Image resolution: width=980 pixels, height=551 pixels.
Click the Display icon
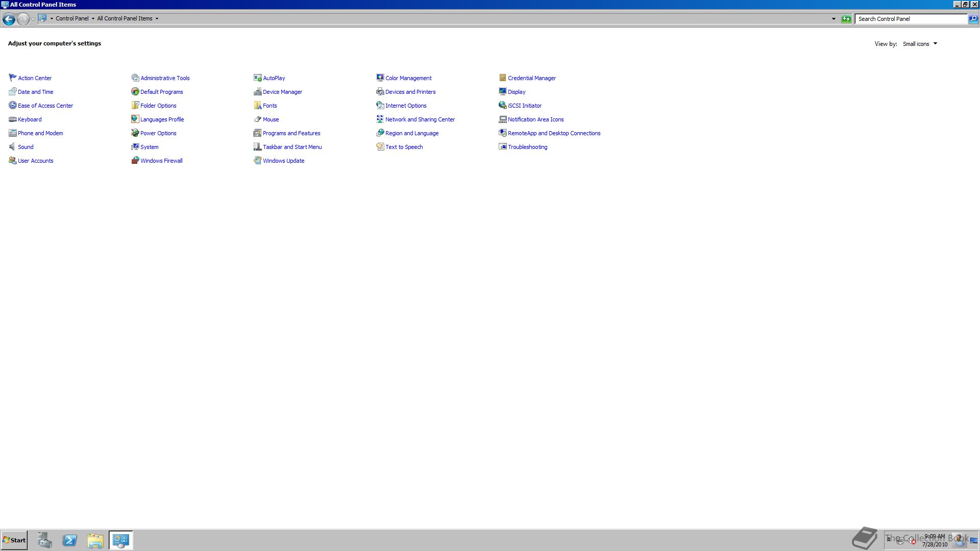pyautogui.click(x=502, y=91)
